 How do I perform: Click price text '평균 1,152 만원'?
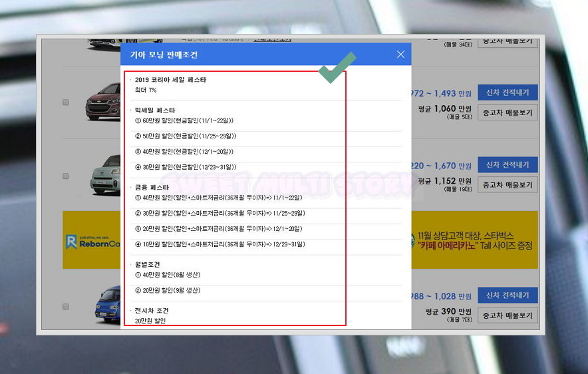(x=445, y=181)
